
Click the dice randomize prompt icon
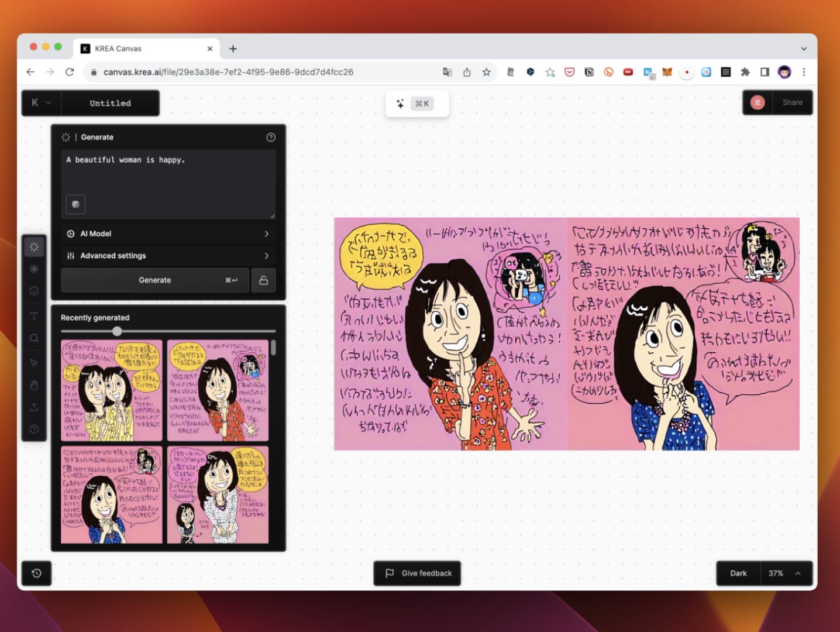pyautogui.click(x=75, y=204)
